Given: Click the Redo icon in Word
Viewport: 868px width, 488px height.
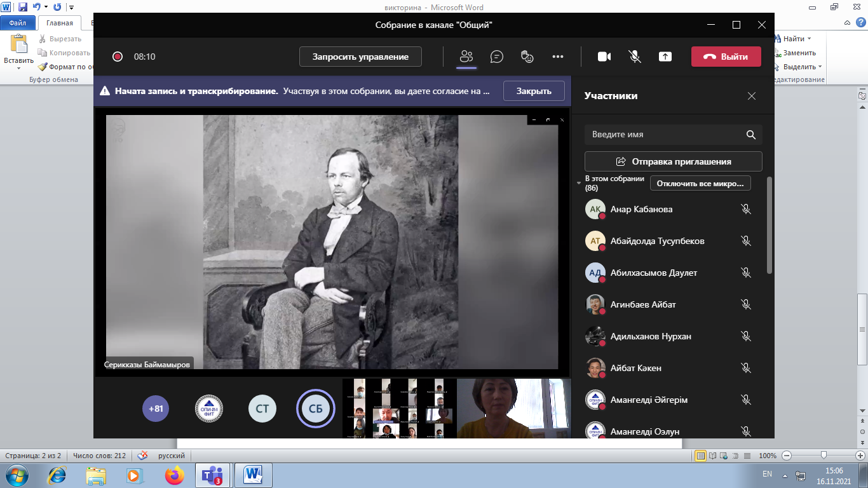Looking at the screenshot, I should 57,8.
